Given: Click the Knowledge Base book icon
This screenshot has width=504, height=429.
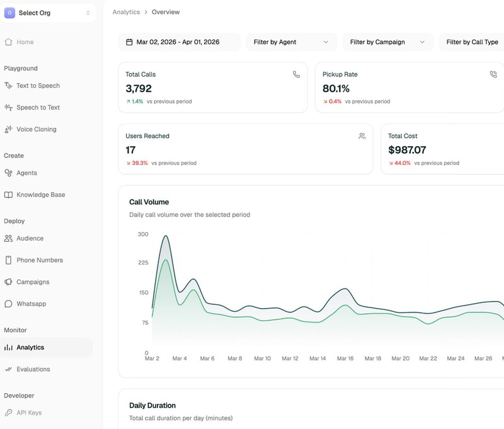Looking at the screenshot, I should click(8, 195).
